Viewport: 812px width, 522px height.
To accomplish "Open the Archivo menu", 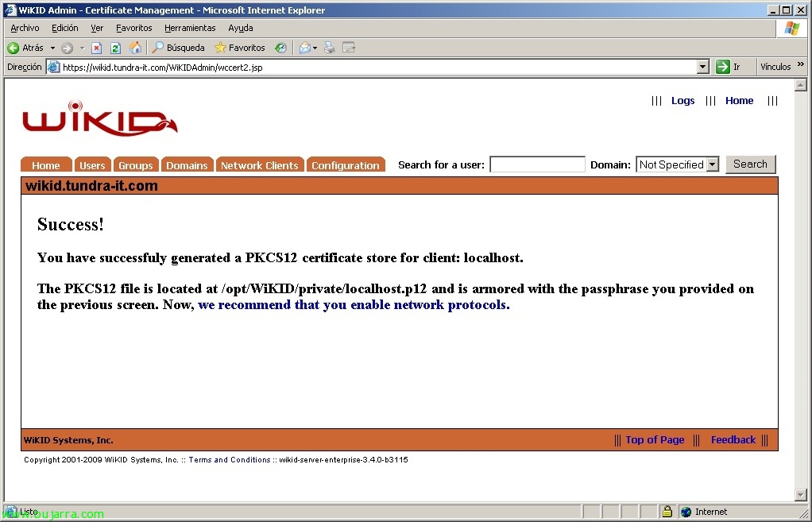I will point(25,28).
